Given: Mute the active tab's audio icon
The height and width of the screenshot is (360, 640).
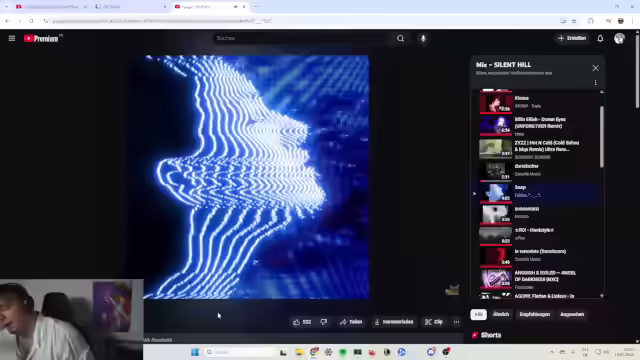Looking at the screenshot, I should [x=236, y=7].
